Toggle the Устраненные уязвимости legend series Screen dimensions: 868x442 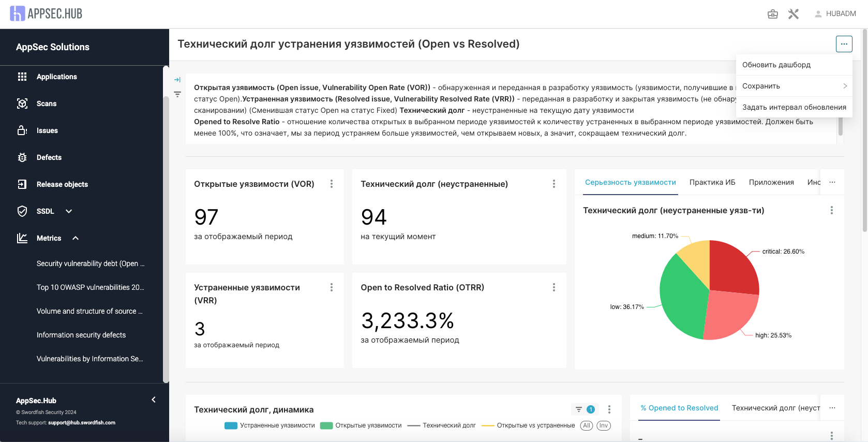click(270, 425)
